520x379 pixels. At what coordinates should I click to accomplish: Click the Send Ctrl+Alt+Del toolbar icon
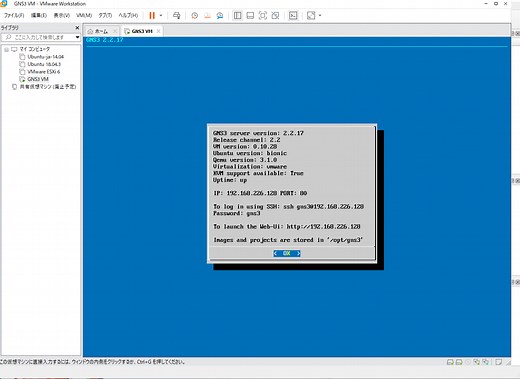177,15
